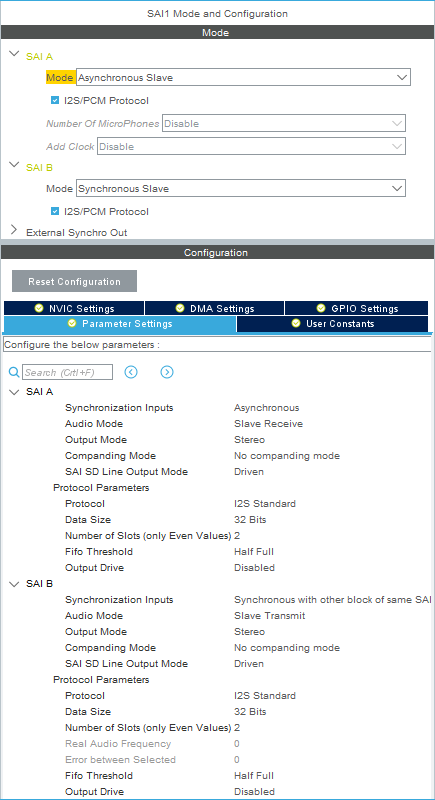This screenshot has height=800, width=435.
Task: Click DMA Settings green check icon
Action: click(180, 308)
